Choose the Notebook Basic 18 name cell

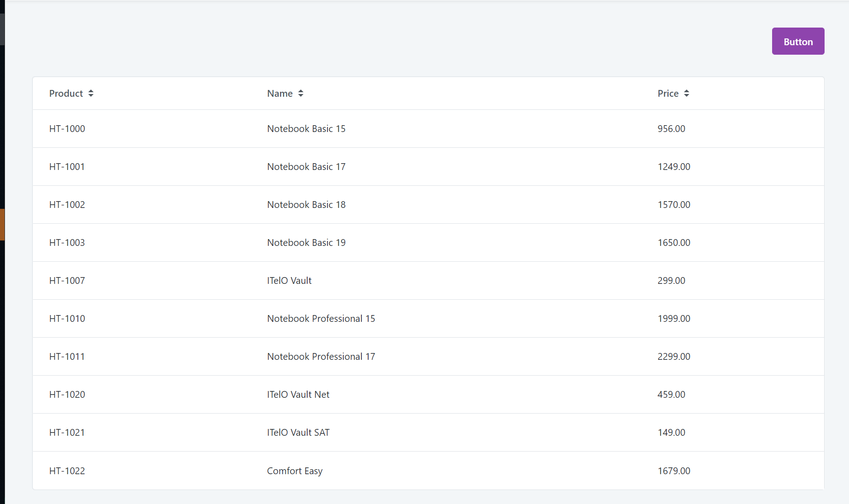tap(306, 204)
